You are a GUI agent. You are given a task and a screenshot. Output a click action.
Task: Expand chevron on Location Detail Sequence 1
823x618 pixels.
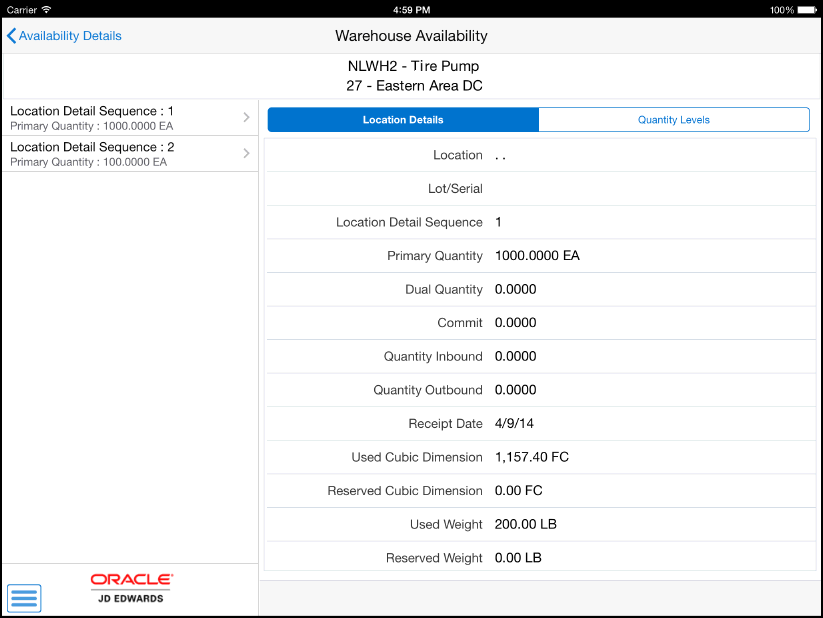[246, 117]
